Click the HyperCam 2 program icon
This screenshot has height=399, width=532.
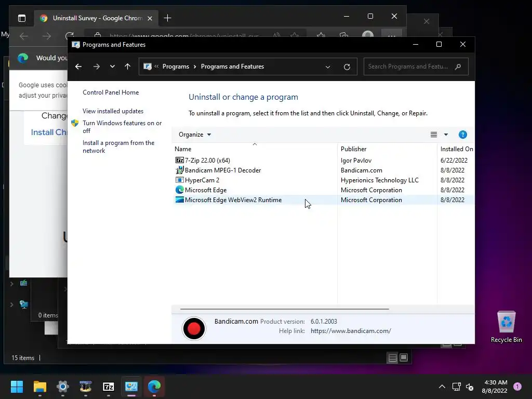(x=179, y=180)
